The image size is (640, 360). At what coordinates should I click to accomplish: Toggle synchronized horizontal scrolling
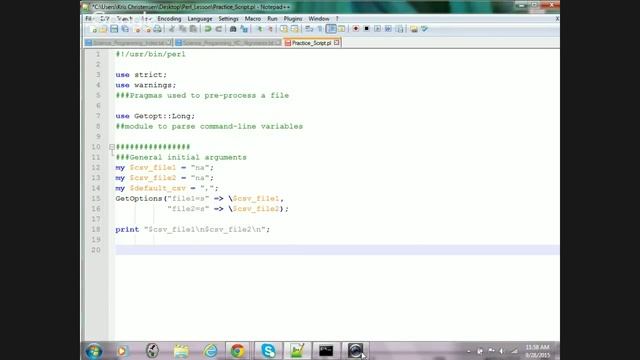tap(295, 29)
